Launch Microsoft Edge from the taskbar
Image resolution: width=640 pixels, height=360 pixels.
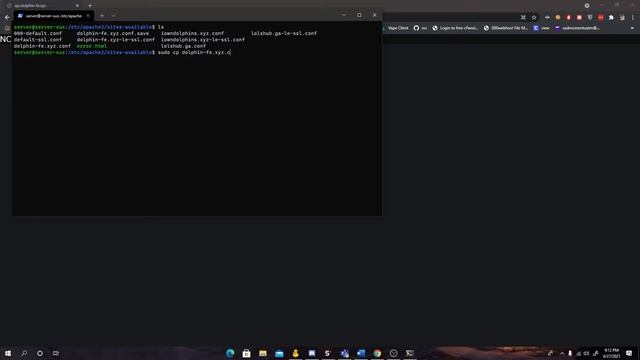point(230,353)
